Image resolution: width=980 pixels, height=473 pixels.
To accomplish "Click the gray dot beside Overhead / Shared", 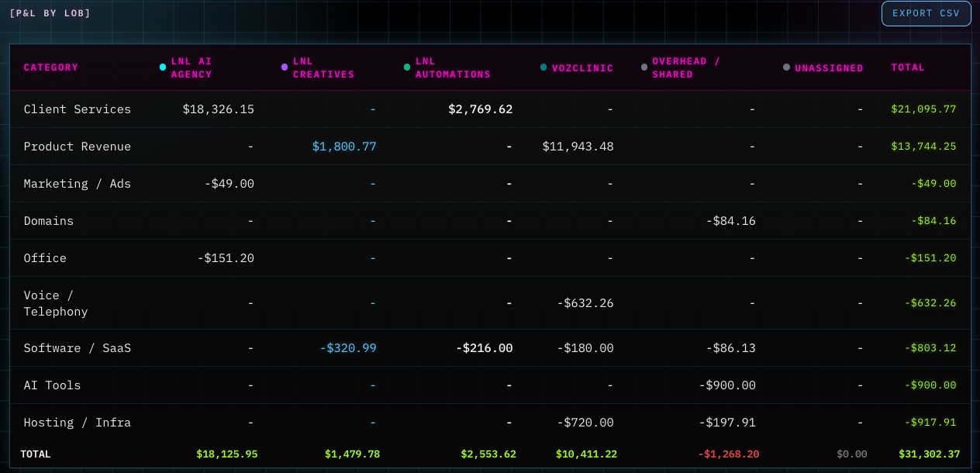I will click(644, 67).
